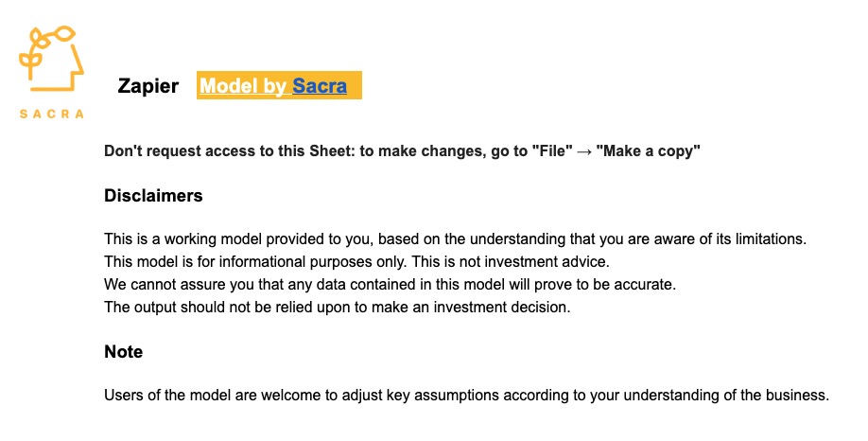
Task: Click the arrow symbol between File and Make a copy
Action: 584,151
